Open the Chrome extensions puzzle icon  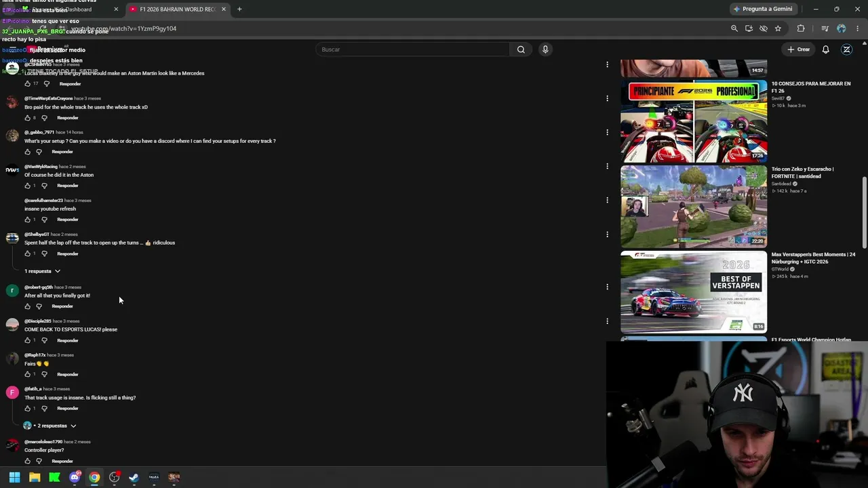801,28
